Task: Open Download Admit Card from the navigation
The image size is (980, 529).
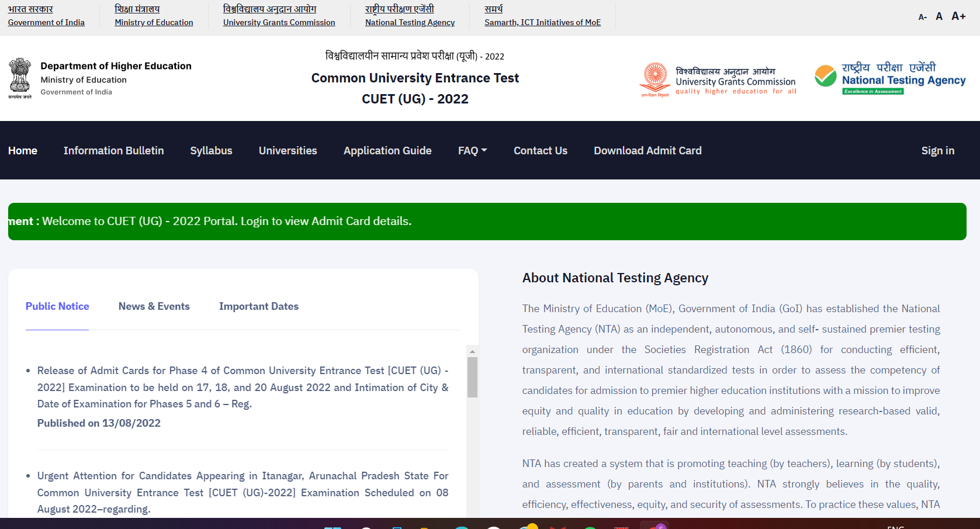Action: pyautogui.click(x=647, y=150)
